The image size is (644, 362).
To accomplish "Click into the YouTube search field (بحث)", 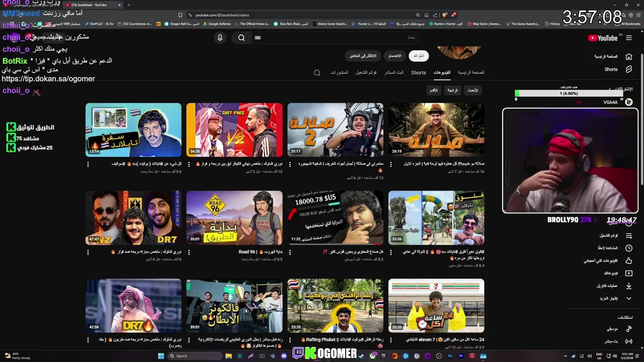I will click(336, 38).
